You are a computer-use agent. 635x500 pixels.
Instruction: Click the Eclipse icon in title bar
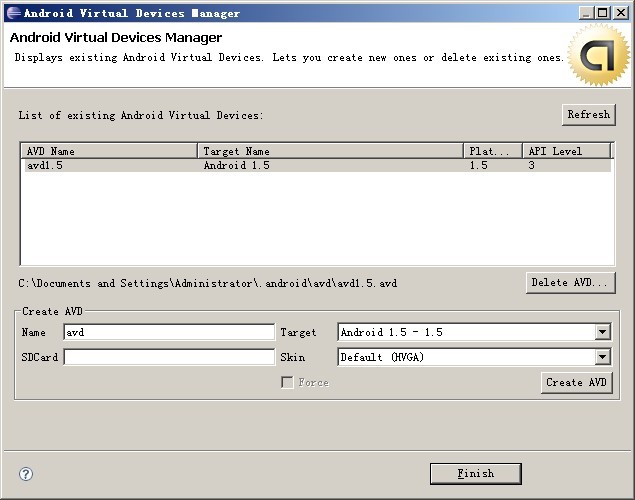pos(13,13)
